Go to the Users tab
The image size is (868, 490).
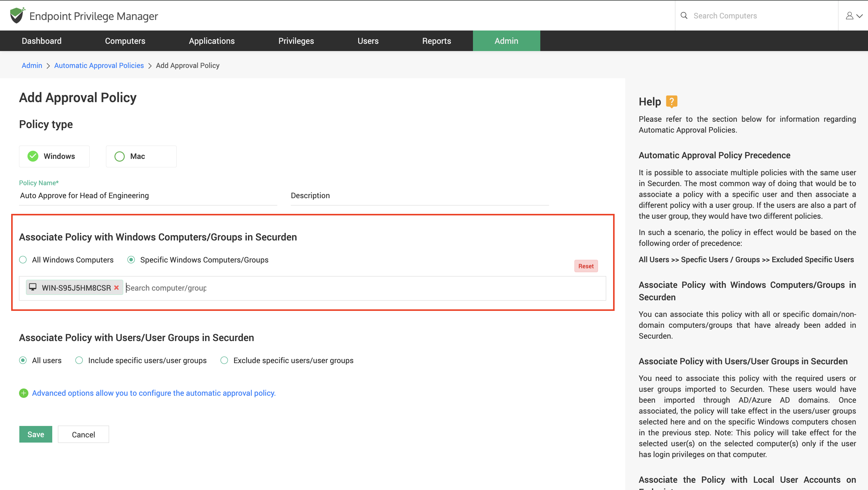(368, 41)
